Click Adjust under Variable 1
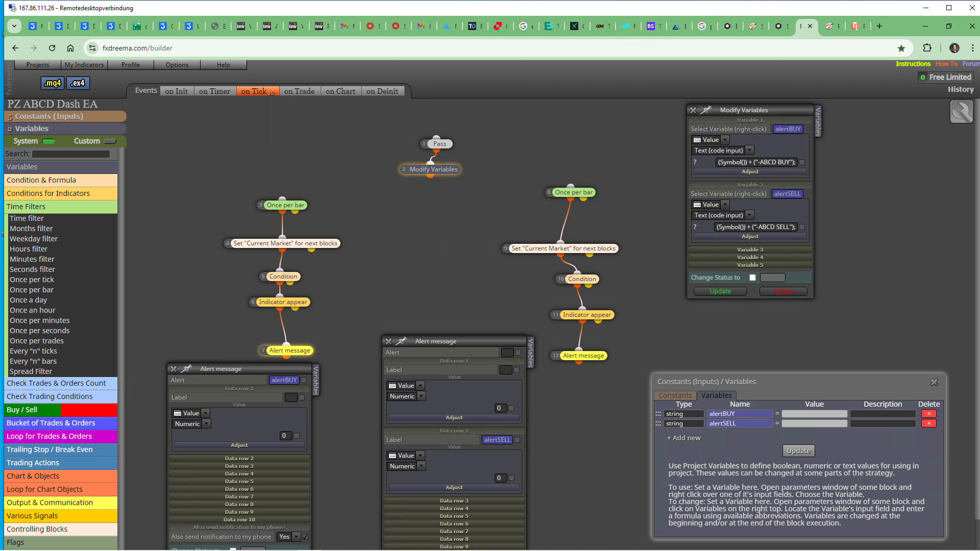This screenshot has width=980, height=551. (x=750, y=172)
